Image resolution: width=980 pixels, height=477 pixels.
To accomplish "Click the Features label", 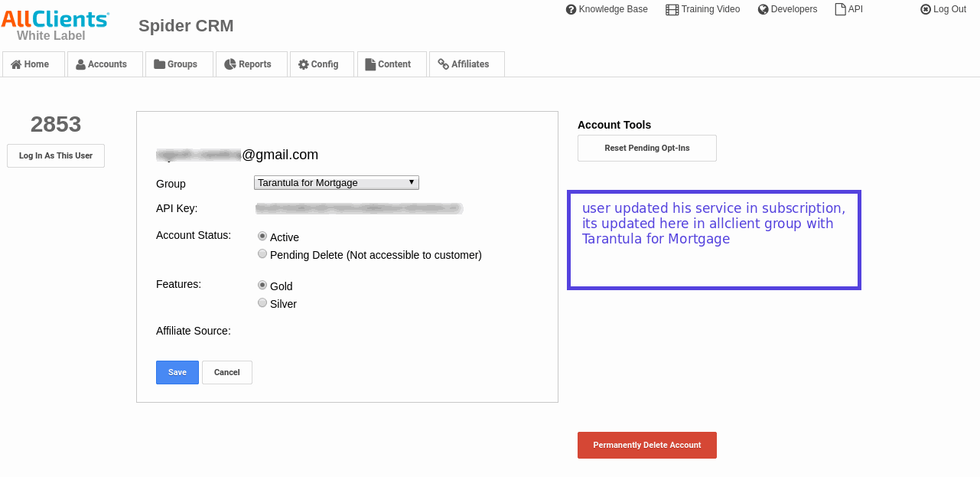I will [178, 284].
